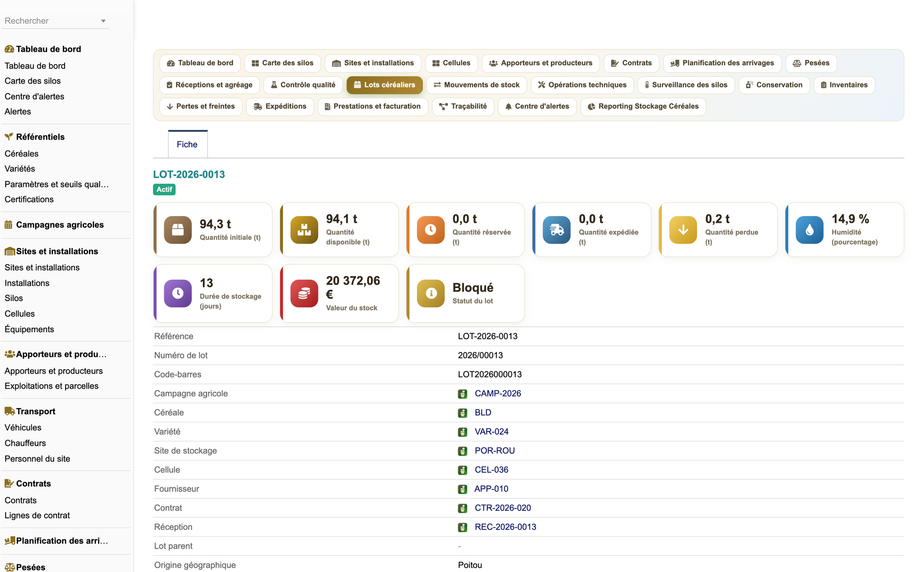The image size is (924, 572).
Task: Open the CAMP-2026 campaign link
Action: pos(498,394)
